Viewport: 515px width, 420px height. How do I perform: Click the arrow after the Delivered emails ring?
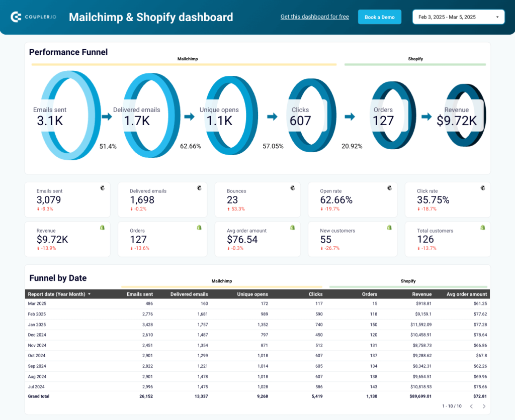(190, 117)
